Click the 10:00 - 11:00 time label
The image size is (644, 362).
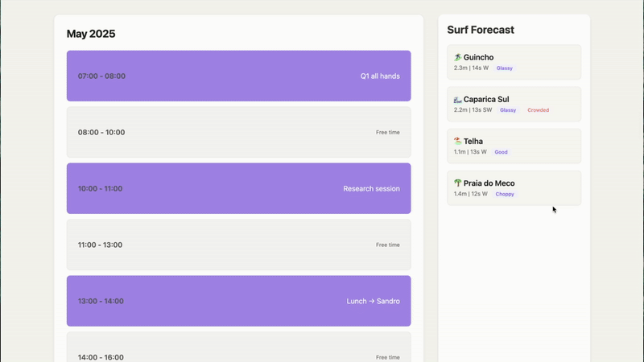tap(100, 188)
